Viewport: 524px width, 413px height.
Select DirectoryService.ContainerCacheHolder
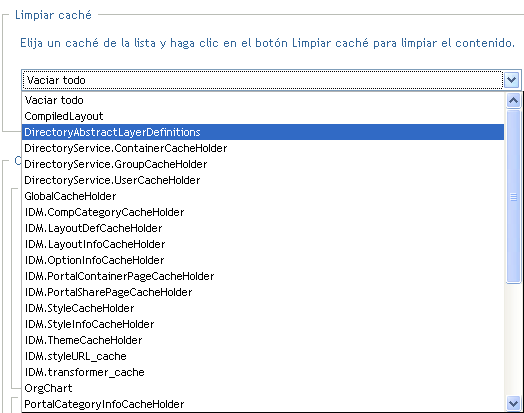coord(263,148)
